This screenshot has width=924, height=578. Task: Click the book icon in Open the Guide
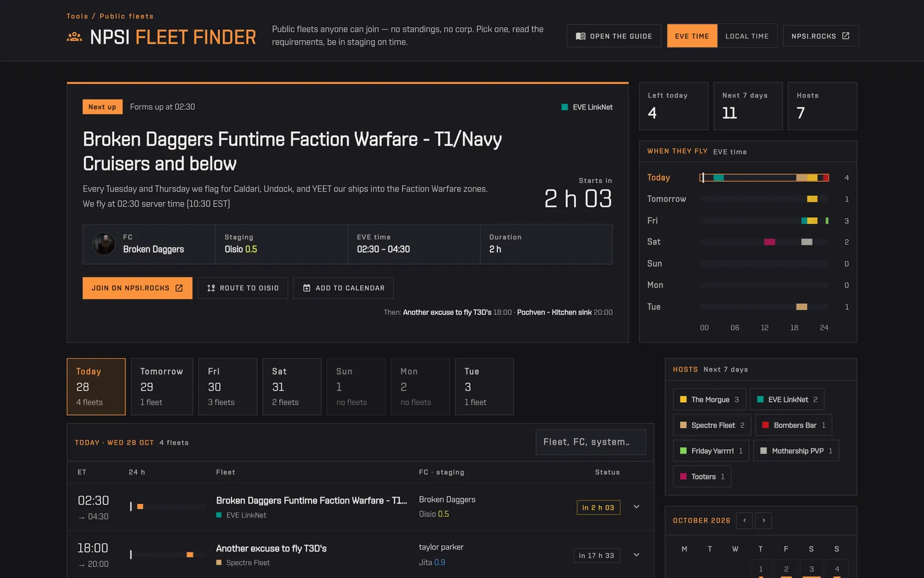pos(580,36)
